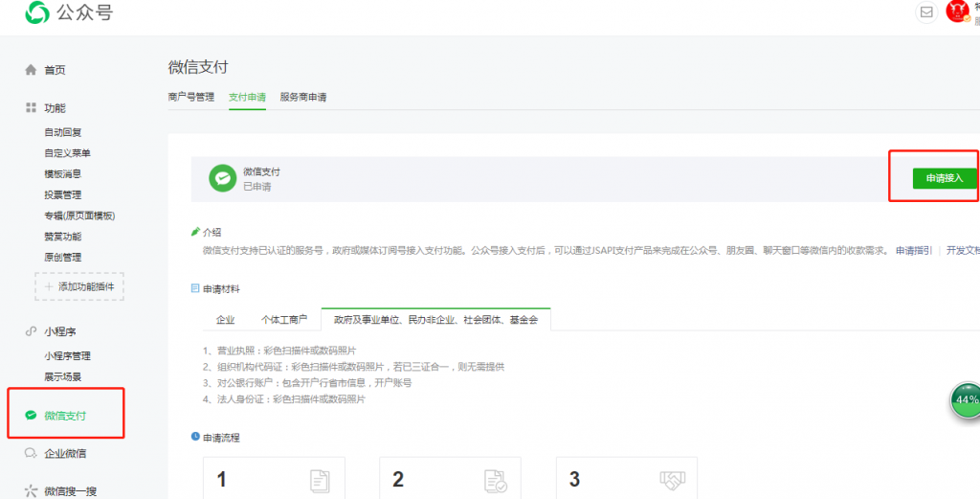980x499 pixels.
Task: Click the step 3 process card
Action: pos(627,478)
